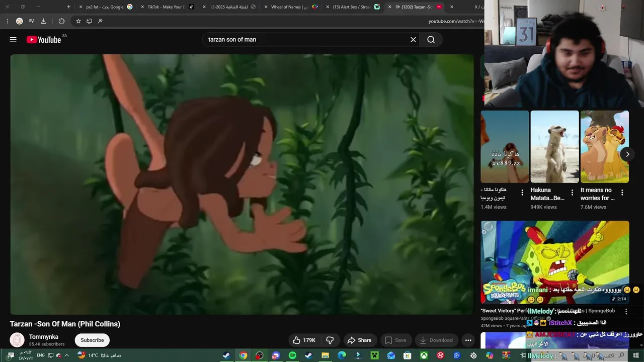The width and height of the screenshot is (644, 362).
Task: Open Chrome extensions puzzle icon
Action: click(x=62, y=21)
